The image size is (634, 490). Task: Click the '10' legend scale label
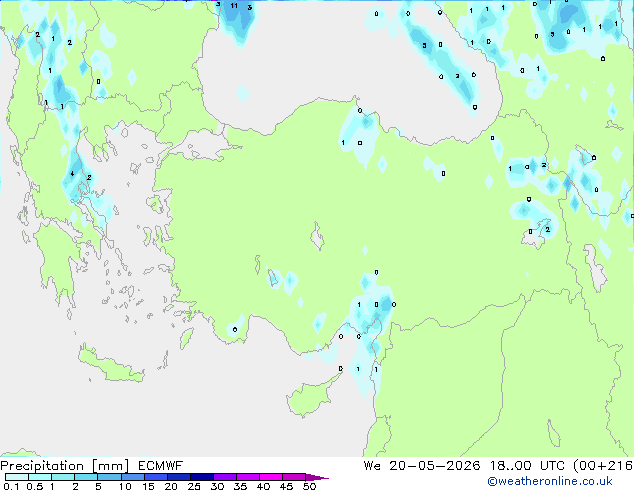pyautogui.click(x=125, y=486)
